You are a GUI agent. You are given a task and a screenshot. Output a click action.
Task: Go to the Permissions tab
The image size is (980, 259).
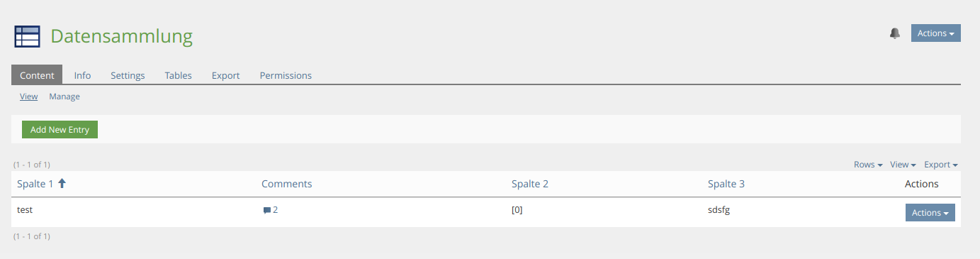coord(286,75)
